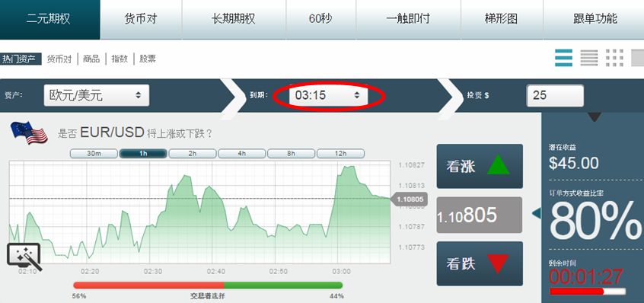Select the 2h chart timeframe
This screenshot has height=303, width=644.
coord(193,154)
